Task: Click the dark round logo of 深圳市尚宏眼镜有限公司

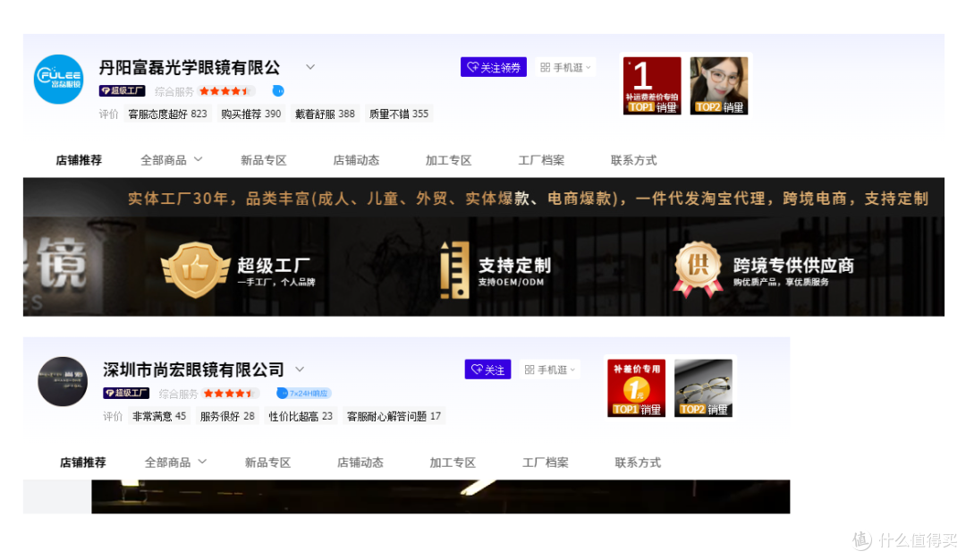Action: 63,381
